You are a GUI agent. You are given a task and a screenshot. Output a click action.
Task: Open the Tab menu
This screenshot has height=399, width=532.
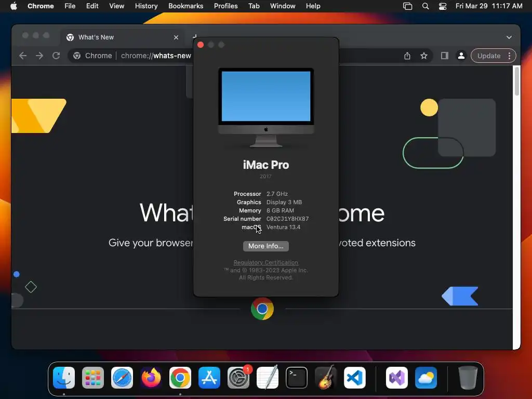(x=254, y=6)
